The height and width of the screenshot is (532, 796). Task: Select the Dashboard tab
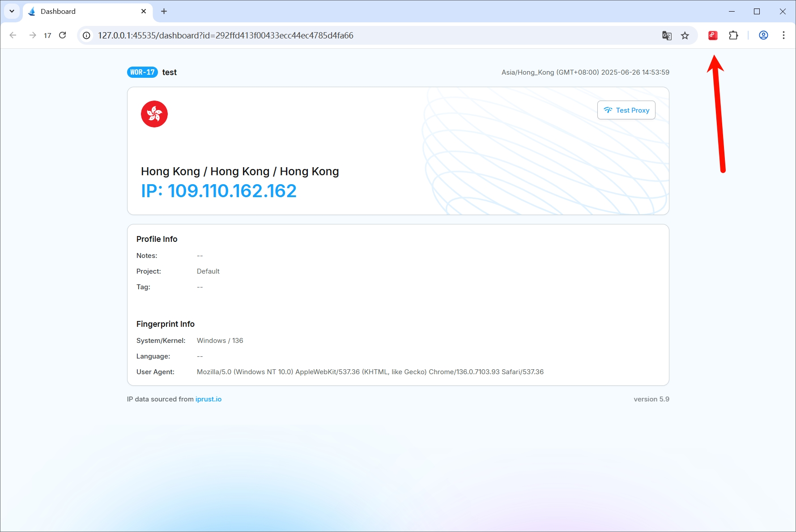click(x=81, y=12)
